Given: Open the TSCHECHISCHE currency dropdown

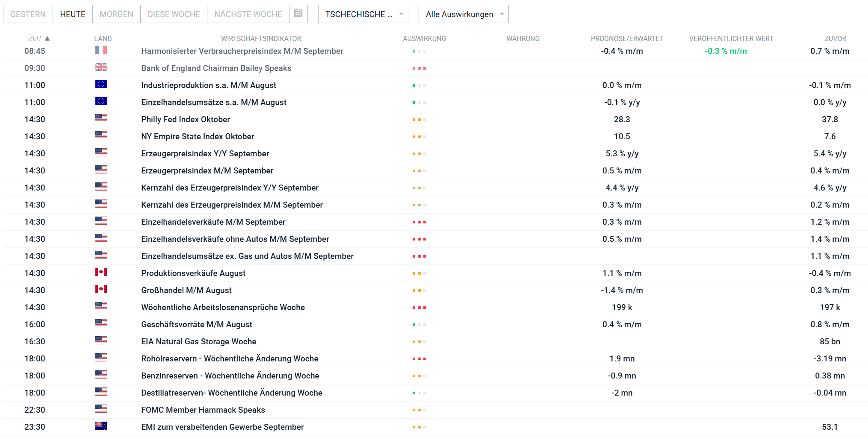Looking at the screenshot, I should (363, 14).
